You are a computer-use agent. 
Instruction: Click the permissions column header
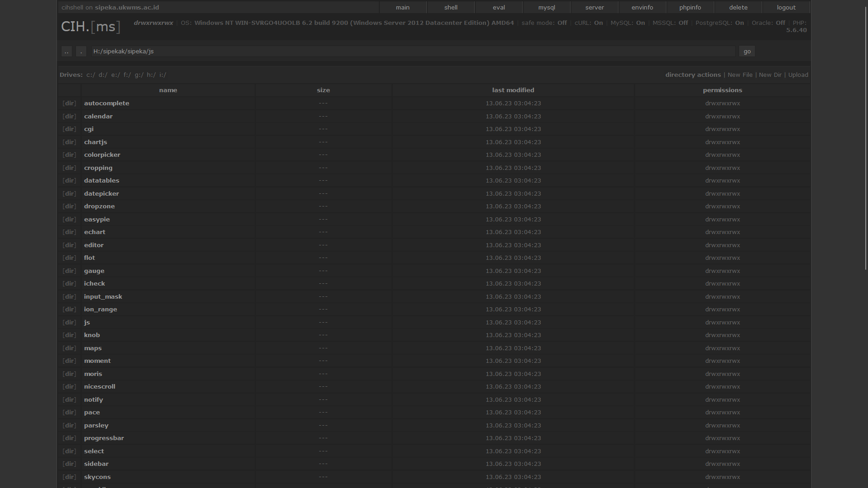point(722,90)
